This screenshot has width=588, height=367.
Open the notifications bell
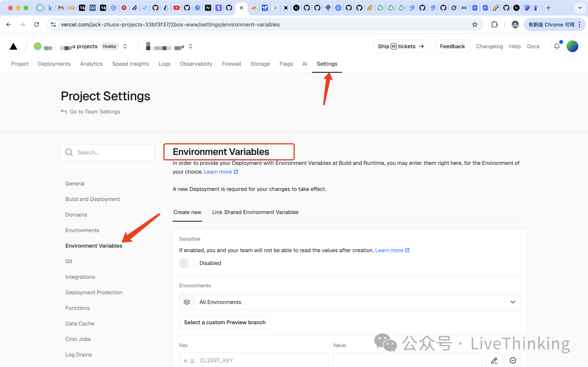tap(557, 46)
